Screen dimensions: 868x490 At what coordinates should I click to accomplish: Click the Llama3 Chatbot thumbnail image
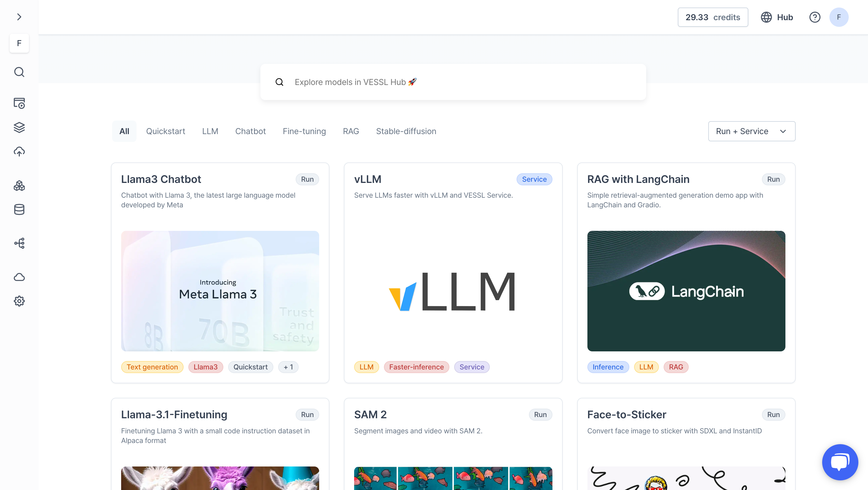click(x=220, y=291)
